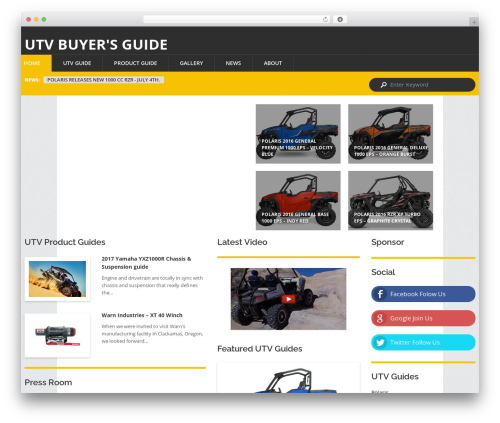Open Polaris General Base Indy Red thumbnail
This screenshot has height=423, width=500.
298,200
